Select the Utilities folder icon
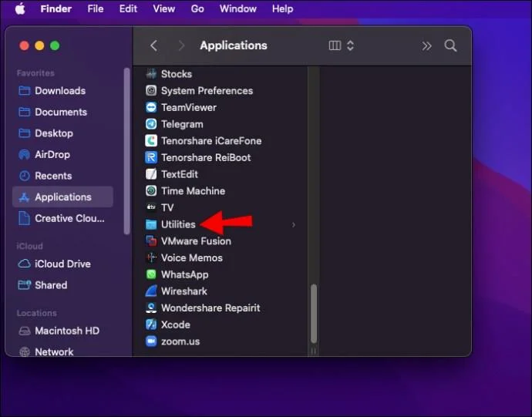The image size is (532, 417). click(151, 224)
